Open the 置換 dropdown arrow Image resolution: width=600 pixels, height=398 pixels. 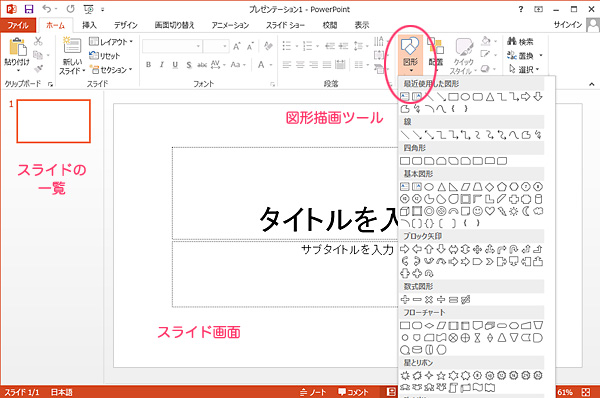pyautogui.click(x=541, y=55)
